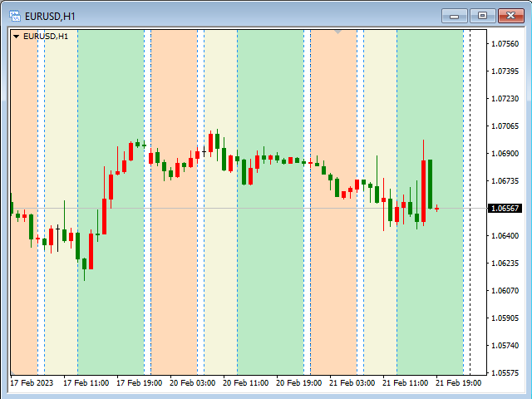Click the tall red candle on 21 Feb
Screen dimensions: 532x399
(x=423, y=191)
